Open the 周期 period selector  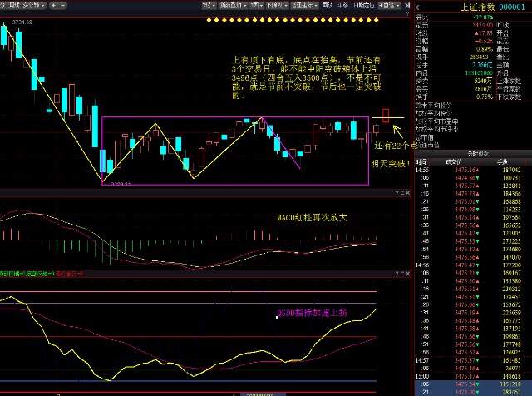coord(14,5)
